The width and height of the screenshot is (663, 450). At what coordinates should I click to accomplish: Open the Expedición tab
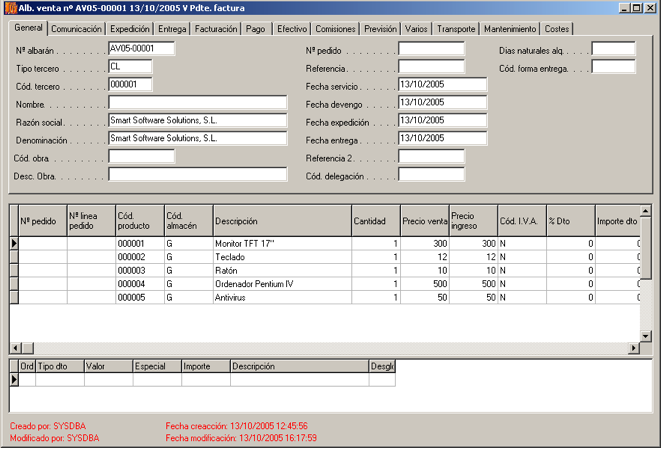(130, 29)
